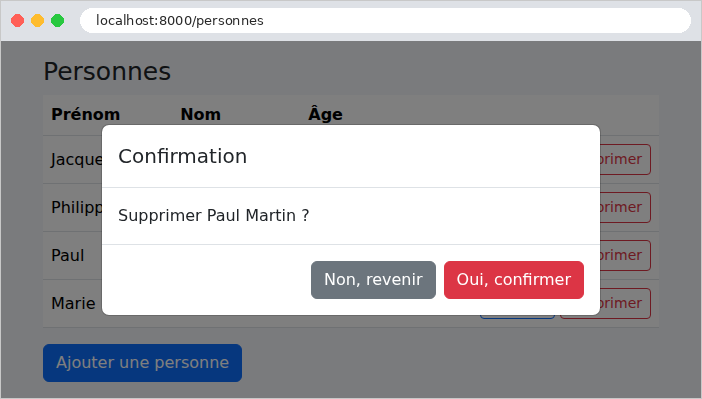This screenshot has width=702, height=399.
Task: Close the browser window with red dot
Action: pyautogui.click(x=17, y=21)
